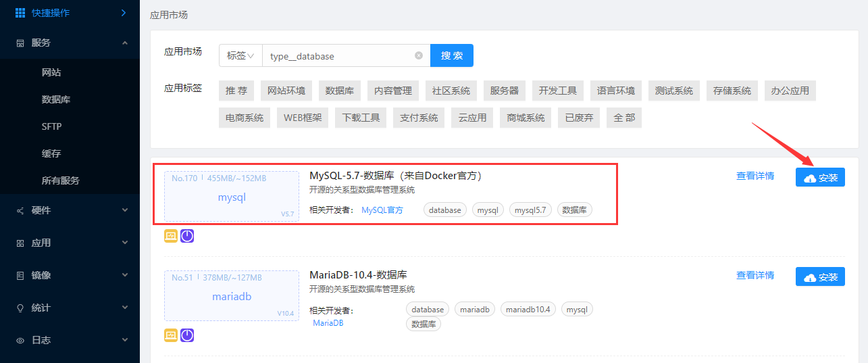Click the 日志 eye icon in sidebar
868x363 pixels.
(20, 340)
